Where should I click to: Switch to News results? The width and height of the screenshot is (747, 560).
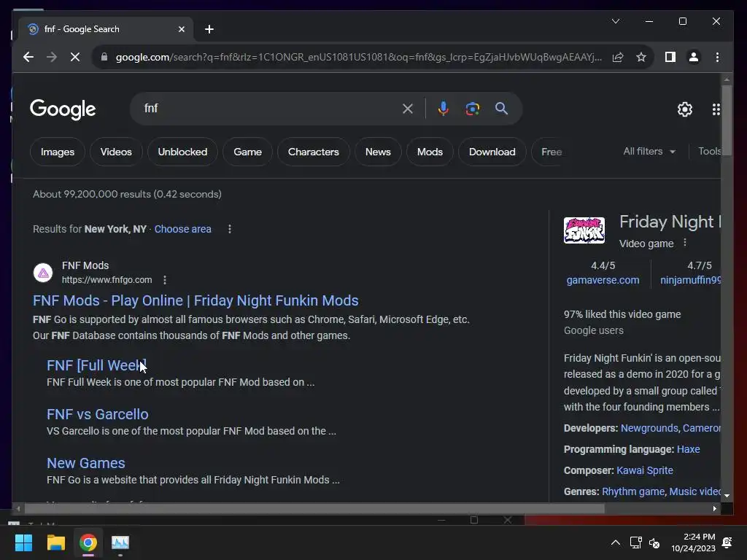(378, 152)
